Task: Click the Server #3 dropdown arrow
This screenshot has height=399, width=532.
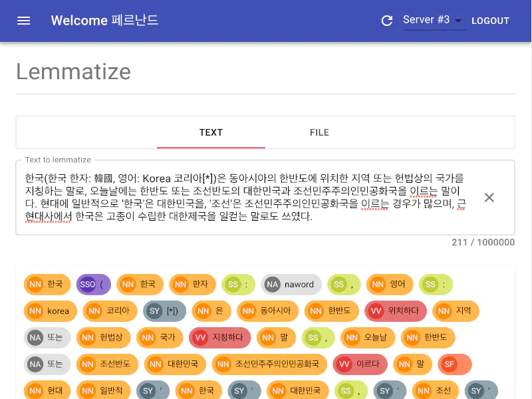Action: point(459,21)
